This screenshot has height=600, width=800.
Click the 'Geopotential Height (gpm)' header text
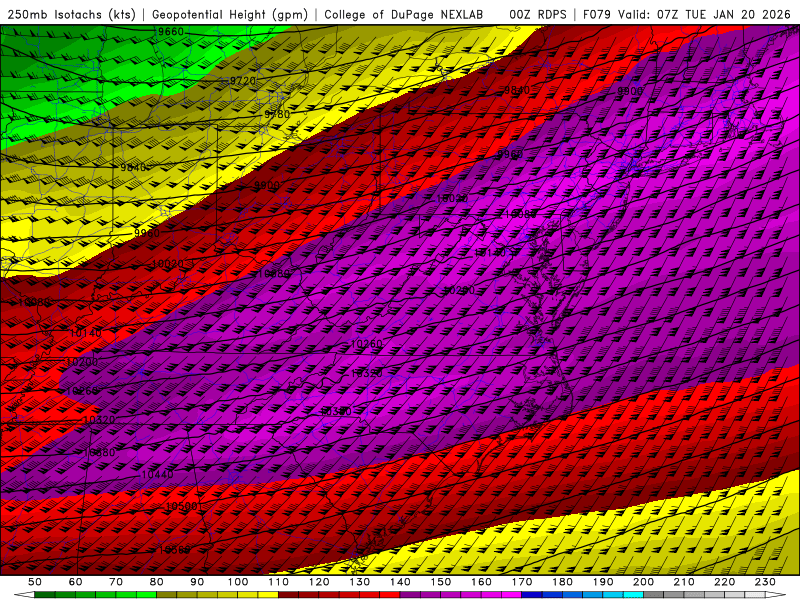[230, 14]
